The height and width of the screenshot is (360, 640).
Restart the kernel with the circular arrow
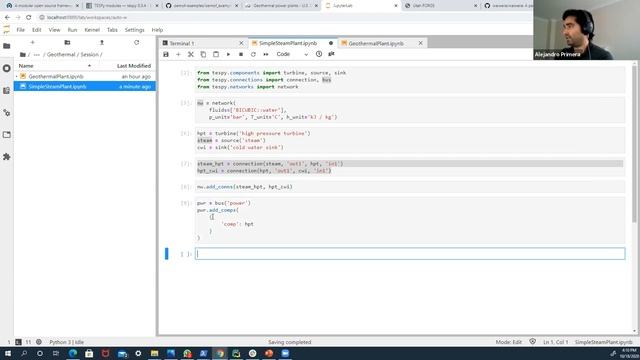pyautogui.click(x=253, y=54)
